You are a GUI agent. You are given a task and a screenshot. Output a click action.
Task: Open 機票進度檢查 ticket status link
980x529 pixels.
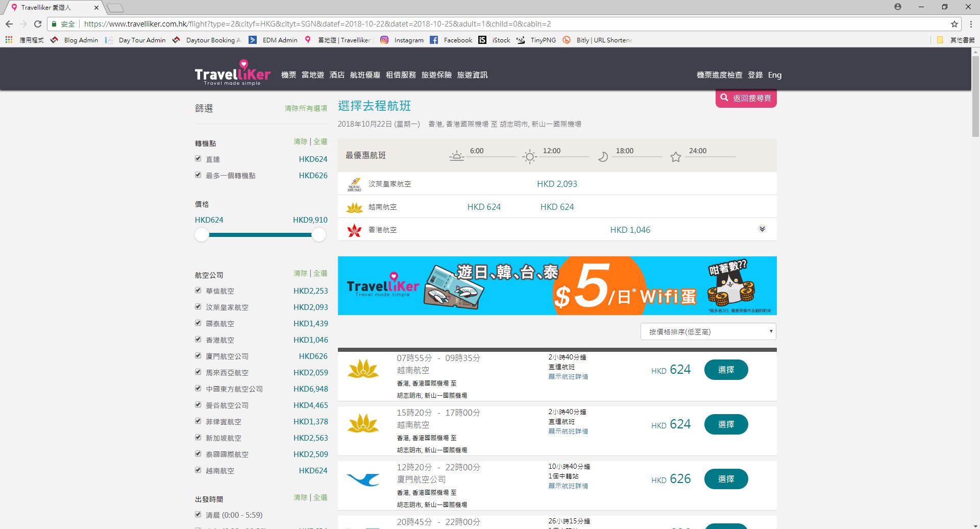tap(719, 75)
